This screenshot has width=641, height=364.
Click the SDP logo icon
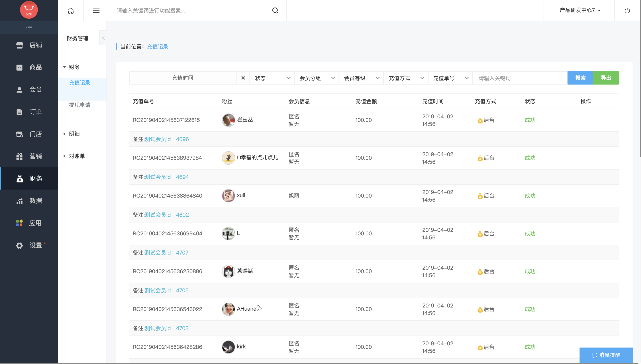pos(29,10)
